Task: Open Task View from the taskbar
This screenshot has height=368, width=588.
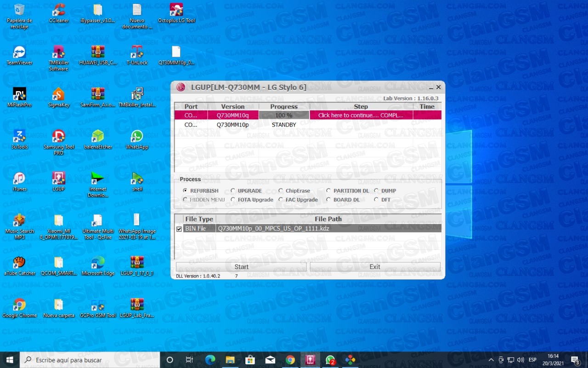Action: pos(189,360)
